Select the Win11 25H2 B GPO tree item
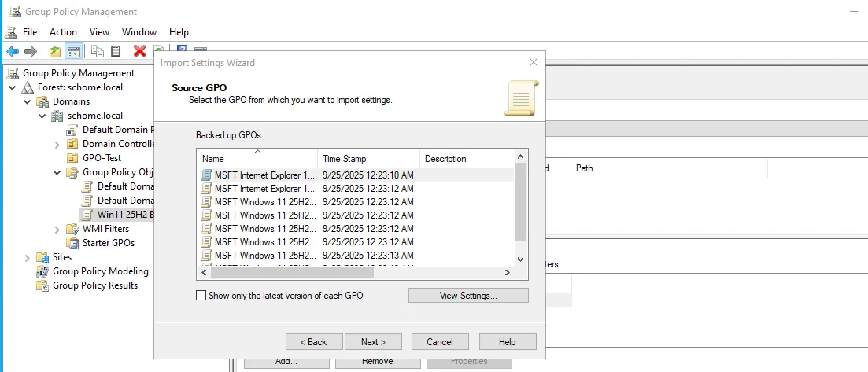Image resolution: width=868 pixels, height=372 pixels. [116, 215]
